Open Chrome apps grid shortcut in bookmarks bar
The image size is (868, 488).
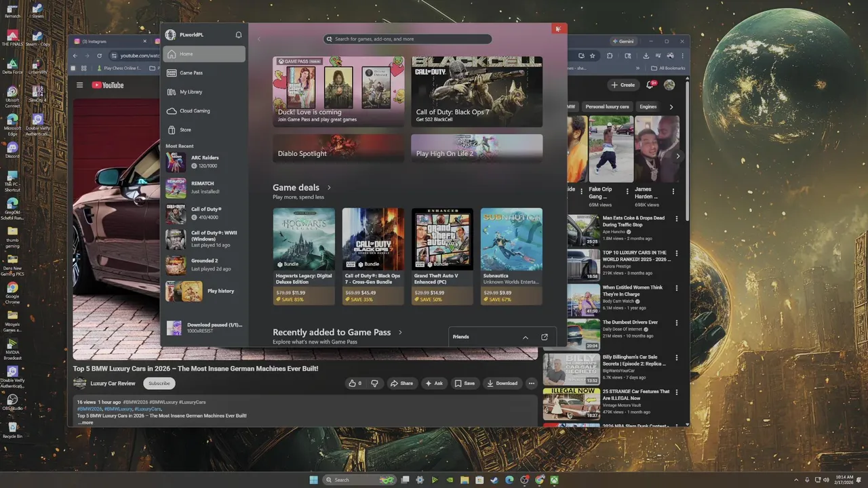[83, 68]
